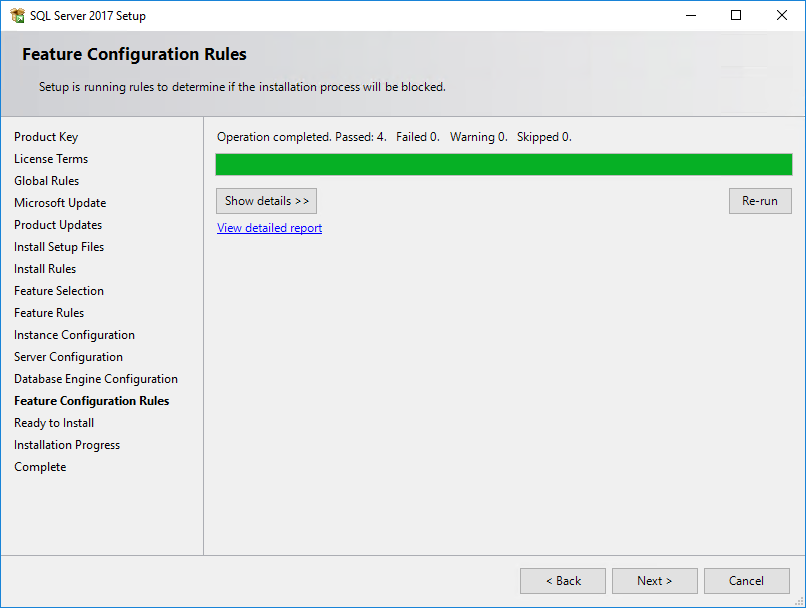Click the green rule check progress bar
The image size is (806, 608).
[503, 165]
